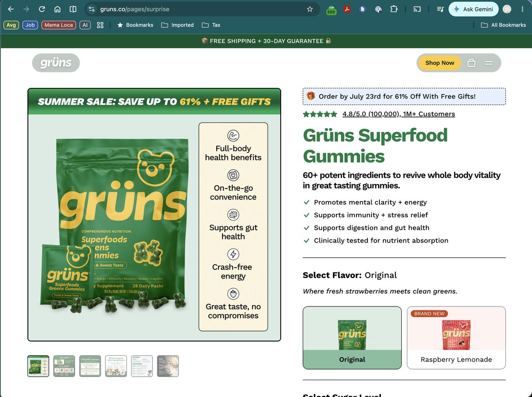Image resolution: width=532 pixels, height=397 pixels.
Task: Click the Grüns Superfood Gummies heading
Action: (375, 145)
